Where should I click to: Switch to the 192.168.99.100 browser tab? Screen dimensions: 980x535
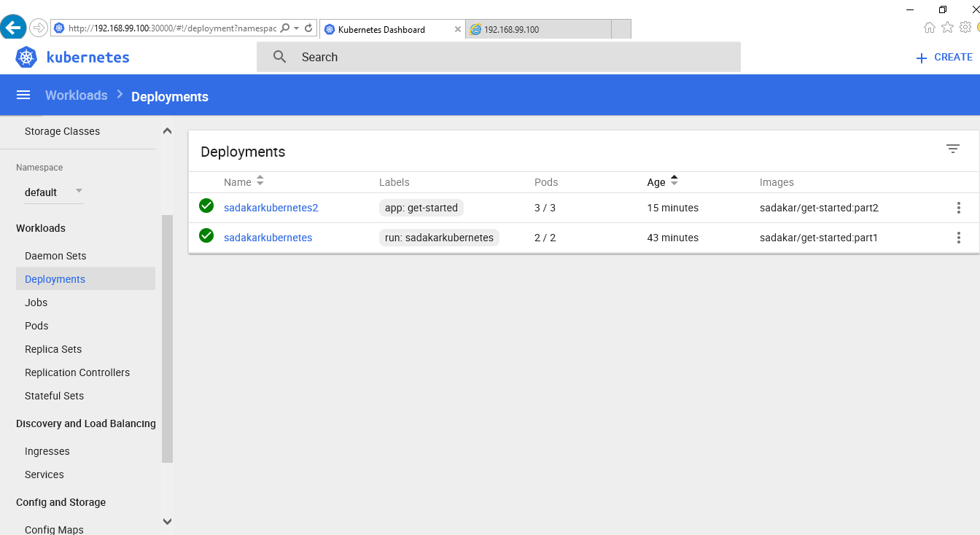(510, 29)
